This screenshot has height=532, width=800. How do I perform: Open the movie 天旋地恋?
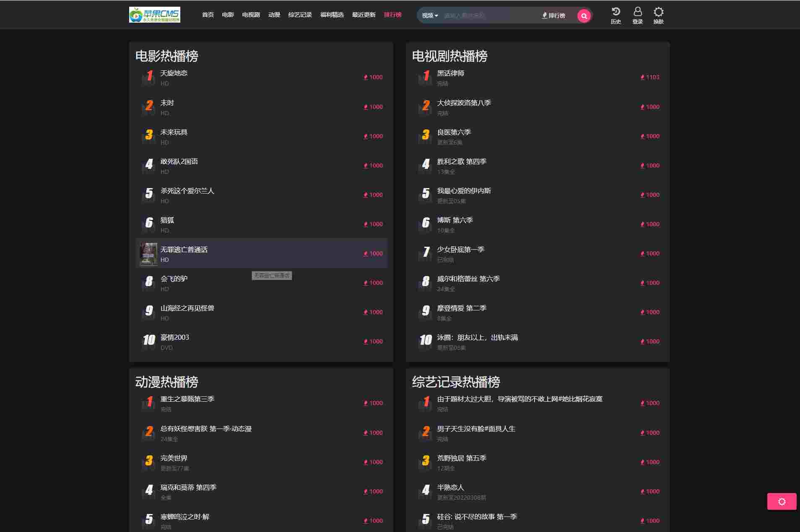click(174, 73)
